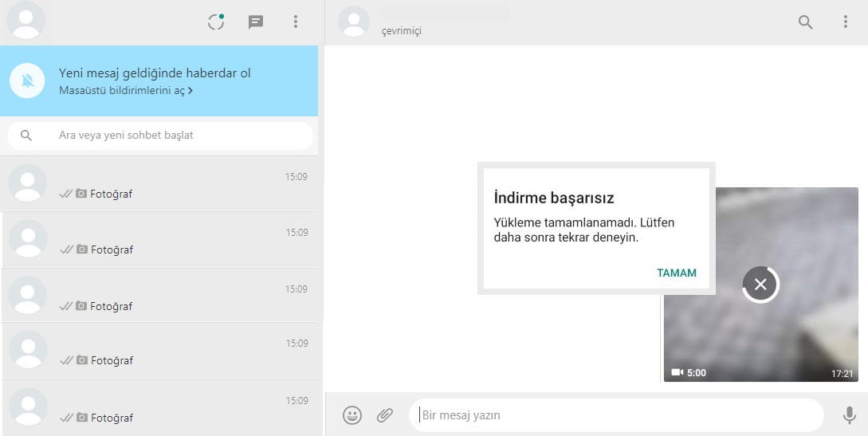Click your profile avatar at top left
868x436 pixels.
pos(26,22)
